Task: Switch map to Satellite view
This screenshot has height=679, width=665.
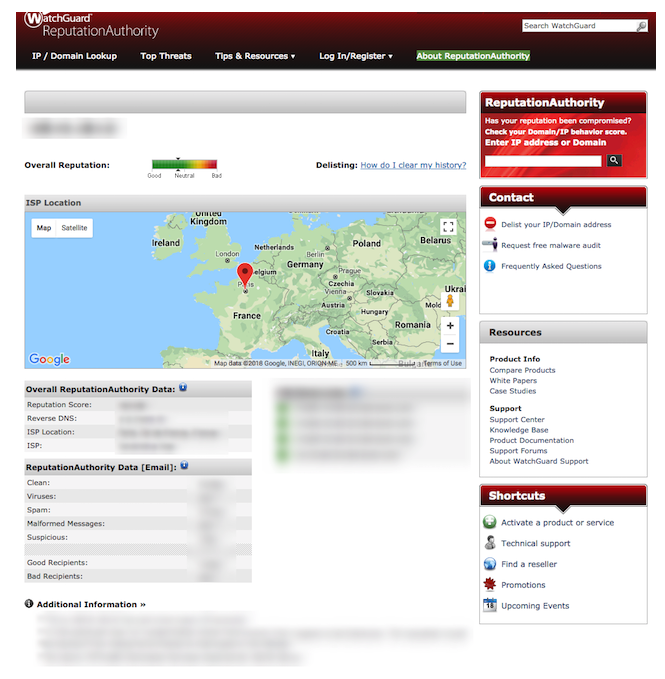Action: click(x=74, y=228)
